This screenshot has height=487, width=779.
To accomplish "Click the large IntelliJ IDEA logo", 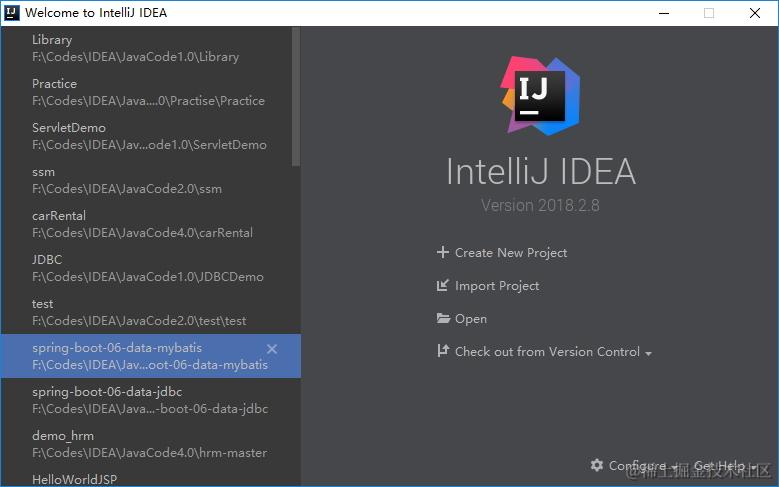I will tap(541, 95).
